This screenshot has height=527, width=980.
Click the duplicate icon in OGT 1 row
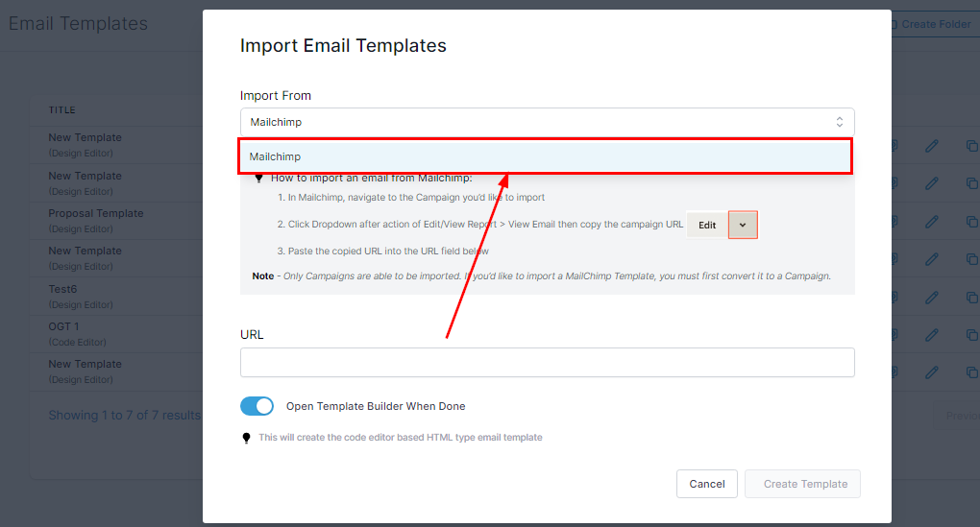tap(971, 334)
